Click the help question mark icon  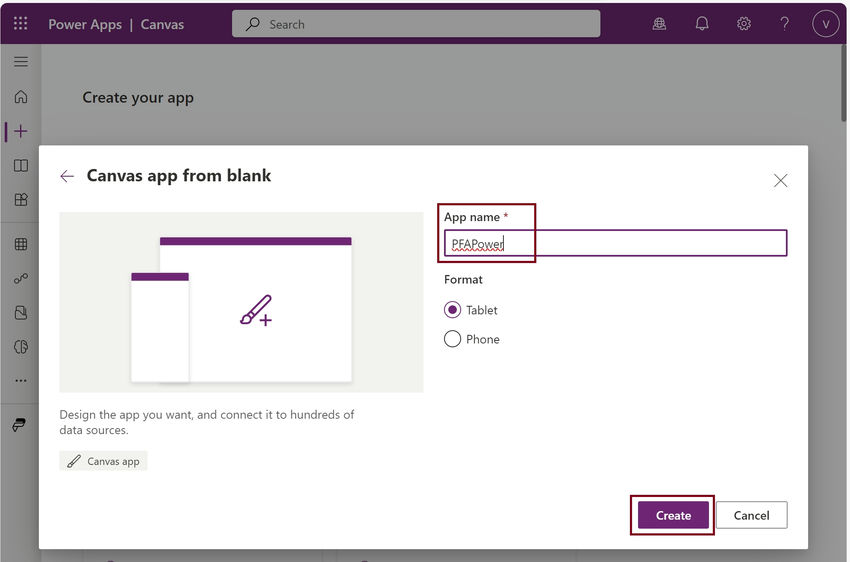coord(785,24)
